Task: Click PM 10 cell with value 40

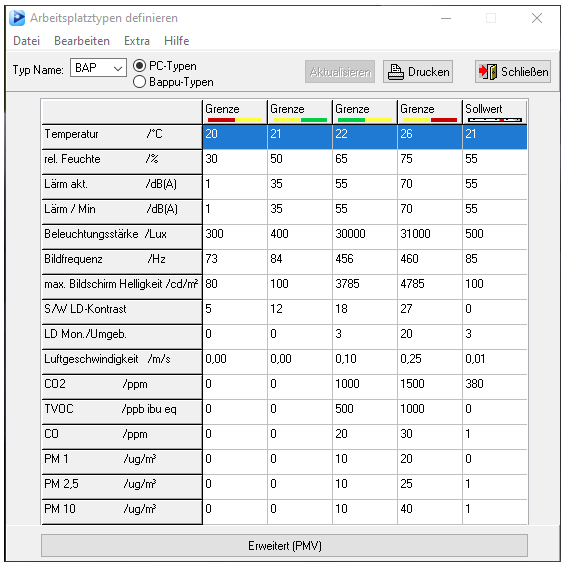Action: [x=430, y=511]
